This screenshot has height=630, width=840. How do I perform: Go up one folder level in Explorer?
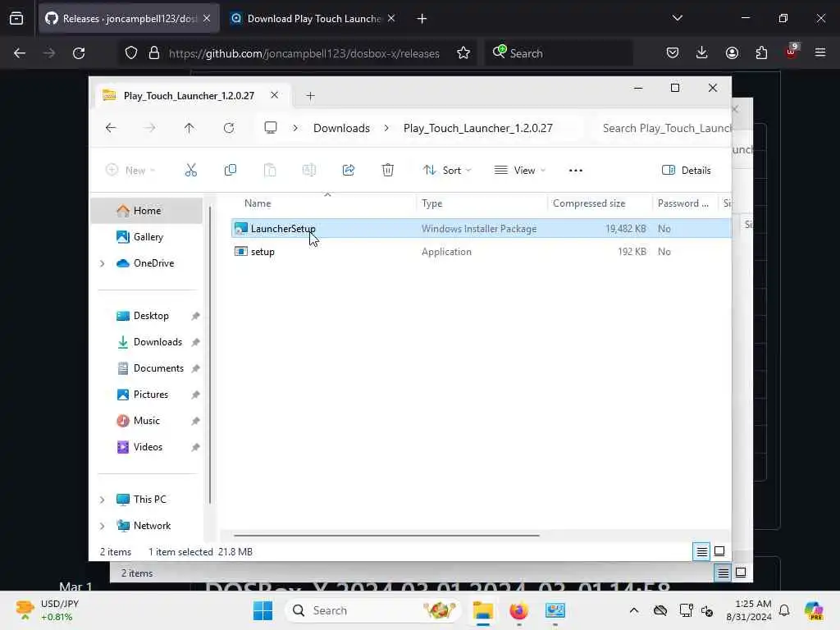pyautogui.click(x=189, y=128)
